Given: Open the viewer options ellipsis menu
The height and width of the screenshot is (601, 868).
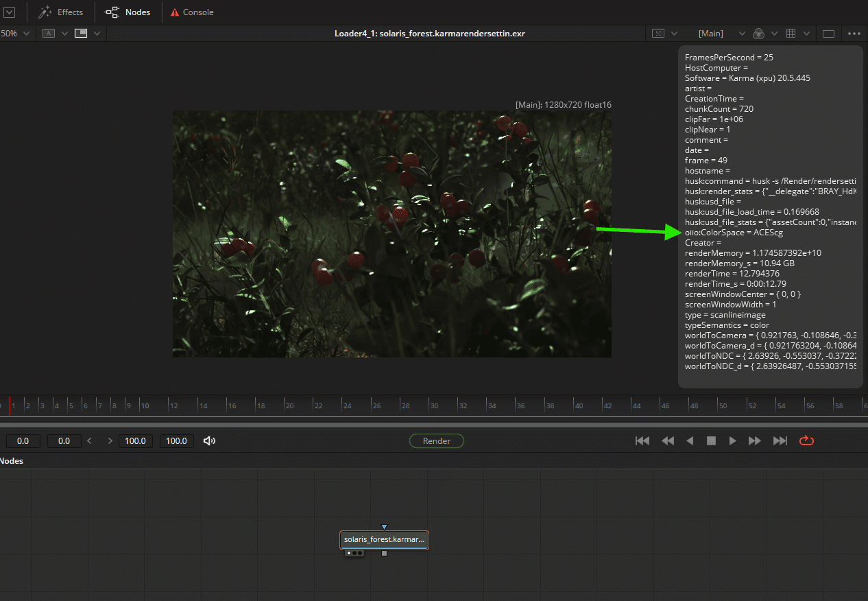Looking at the screenshot, I should [x=854, y=33].
